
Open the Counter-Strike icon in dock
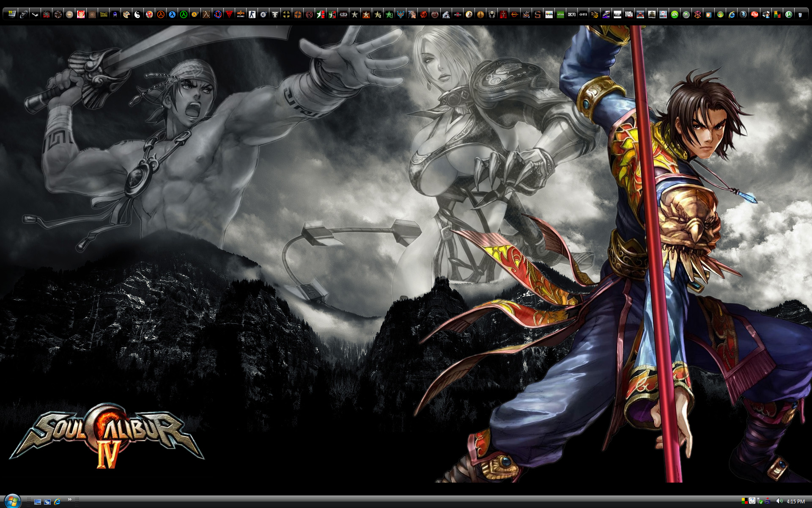click(252, 14)
